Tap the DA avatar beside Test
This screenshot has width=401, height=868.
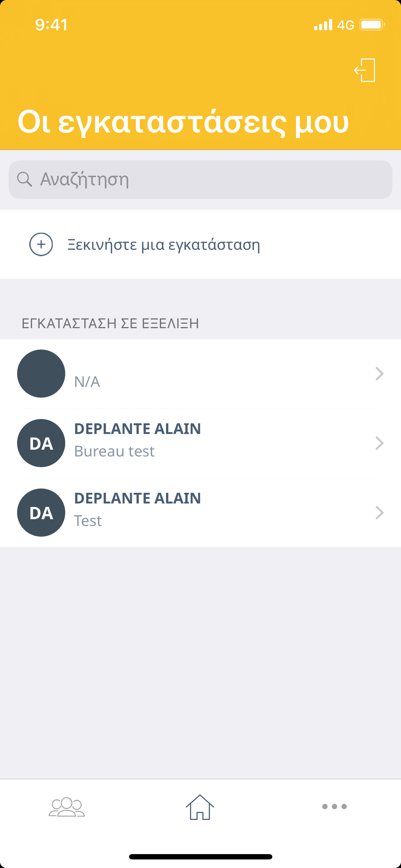pos(41,512)
